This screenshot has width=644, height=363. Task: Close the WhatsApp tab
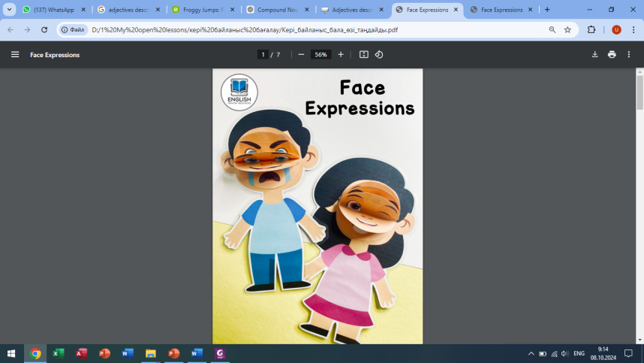[83, 10]
